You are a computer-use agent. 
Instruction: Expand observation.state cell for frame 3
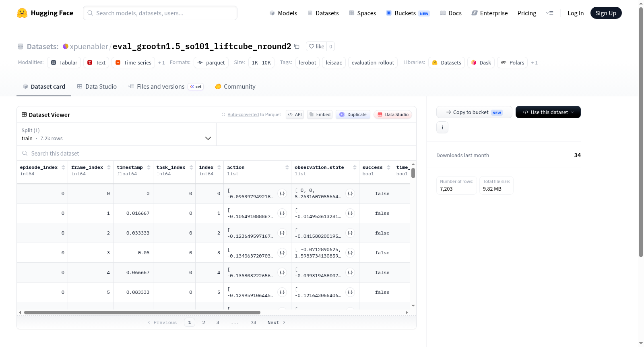tap(350, 253)
